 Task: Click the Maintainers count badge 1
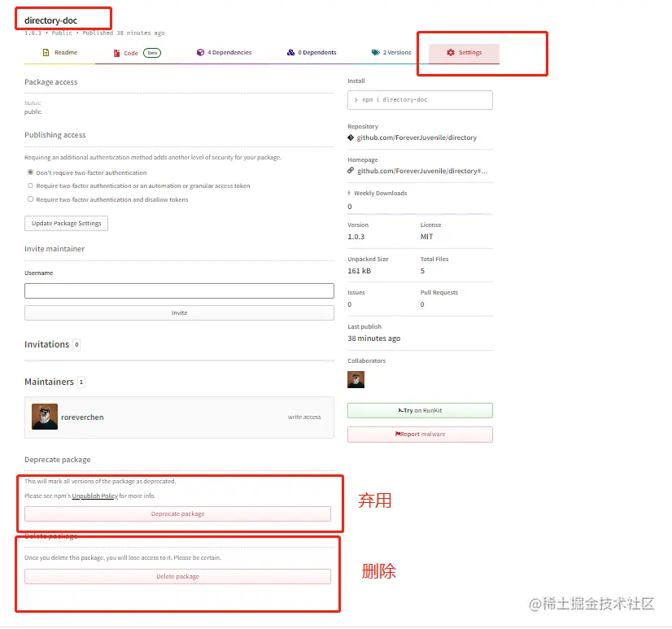81,382
